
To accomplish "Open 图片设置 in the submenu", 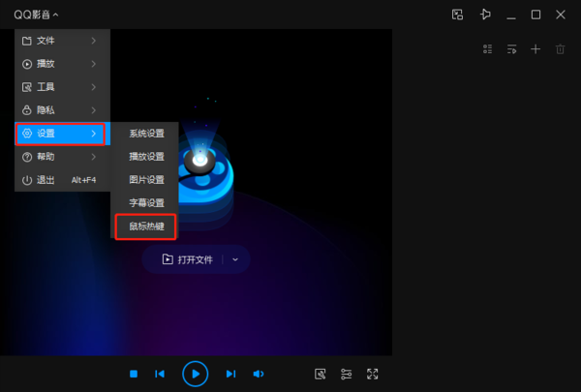I will coord(146,180).
